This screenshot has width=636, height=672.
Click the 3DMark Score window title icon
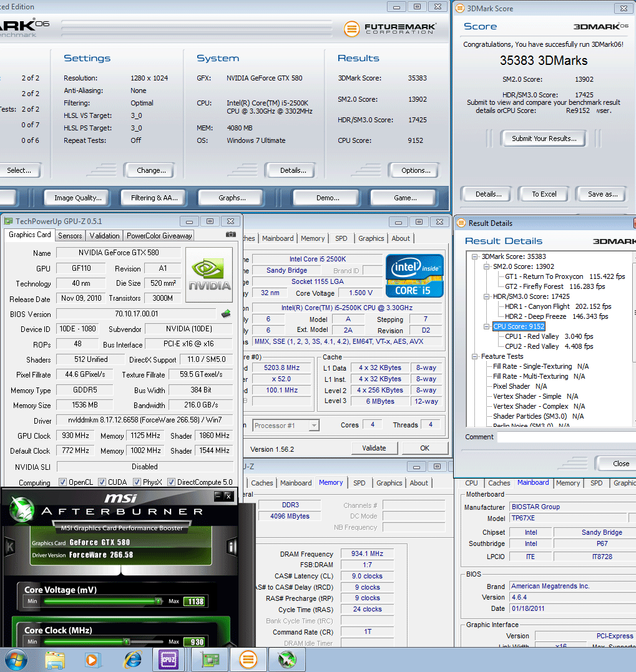(460, 8)
